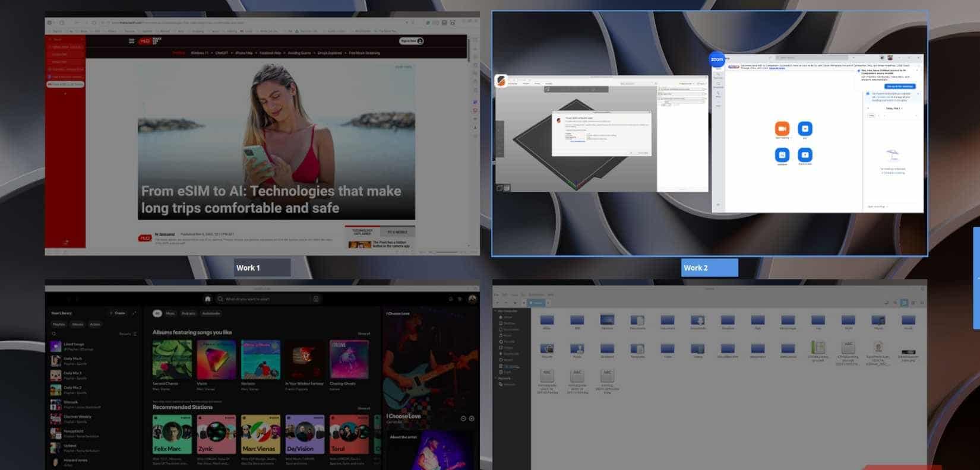
Task: Open the Free Movie Streaming nav item on MUO
Action: [365, 53]
